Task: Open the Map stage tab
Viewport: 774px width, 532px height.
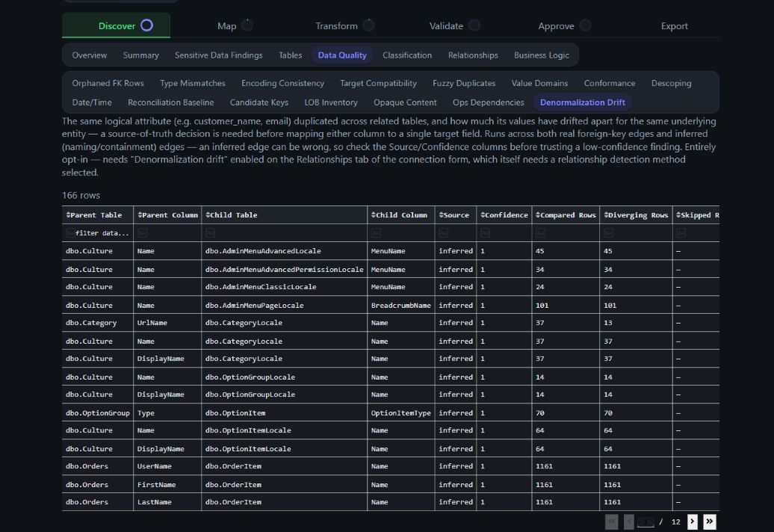Action: pos(235,25)
